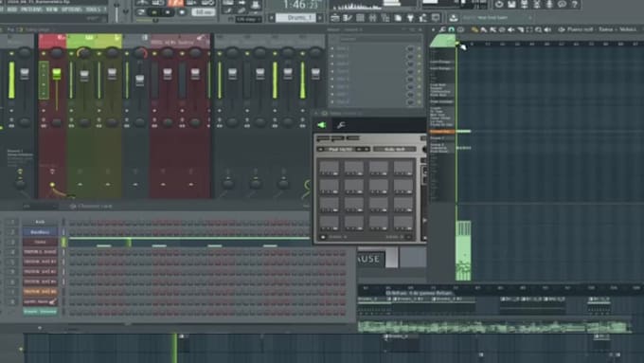Show the Channel rack via toolbar icon

[360, 18]
